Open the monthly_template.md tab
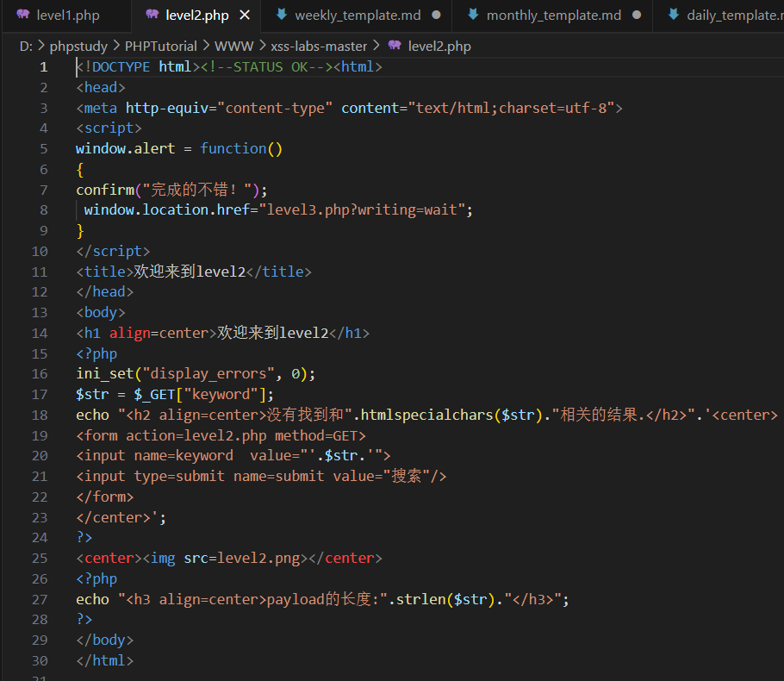This screenshot has width=784, height=681. tap(552, 16)
